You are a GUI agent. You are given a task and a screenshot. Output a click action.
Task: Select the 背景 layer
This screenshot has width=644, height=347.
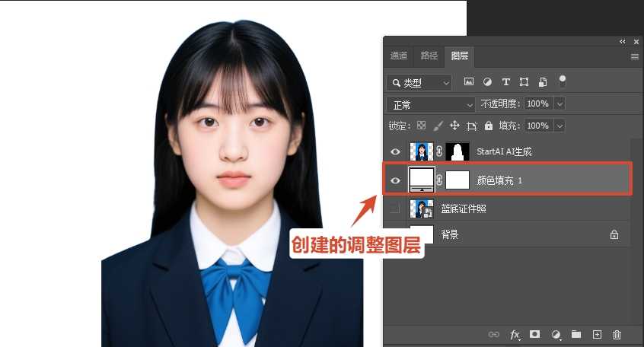click(x=507, y=234)
